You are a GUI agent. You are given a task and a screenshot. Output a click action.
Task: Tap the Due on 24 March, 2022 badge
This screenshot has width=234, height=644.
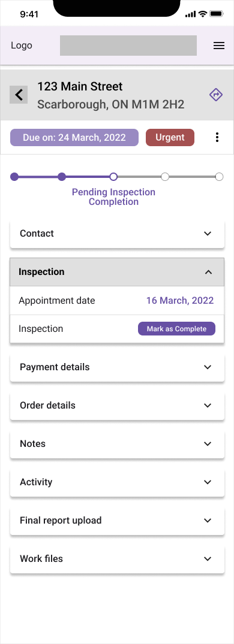tap(74, 138)
